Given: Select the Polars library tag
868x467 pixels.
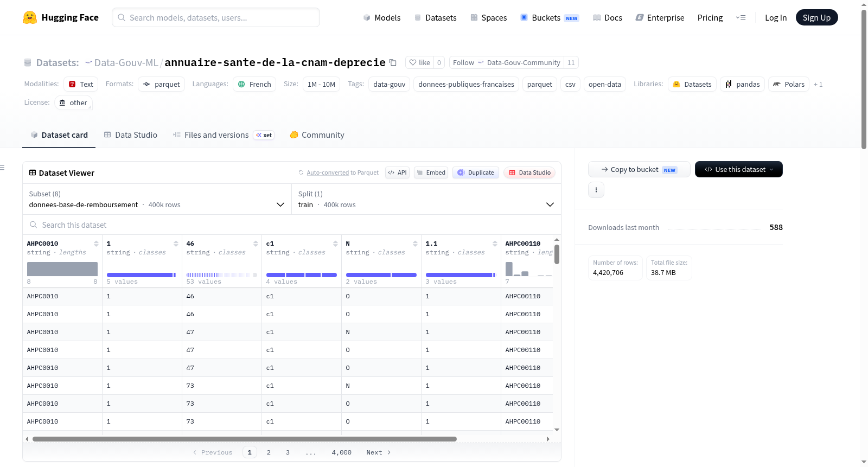Looking at the screenshot, I should point(789,84).
